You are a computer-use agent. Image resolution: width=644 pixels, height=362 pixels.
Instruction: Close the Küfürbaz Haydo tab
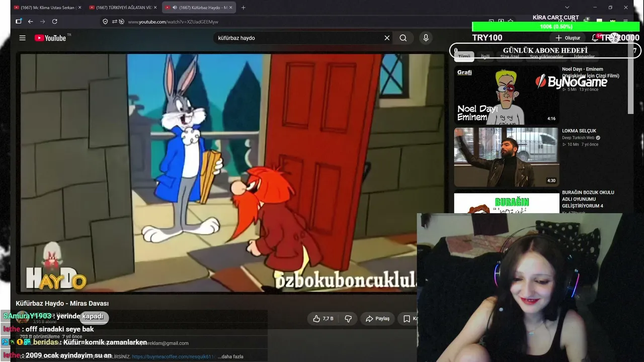(231, 8)
